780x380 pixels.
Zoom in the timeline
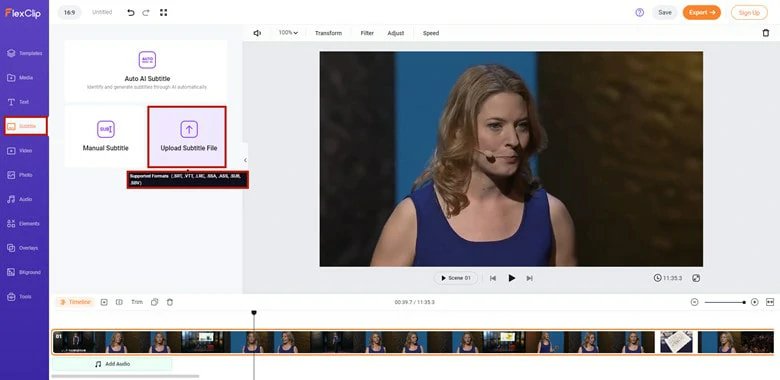[755, 302]
